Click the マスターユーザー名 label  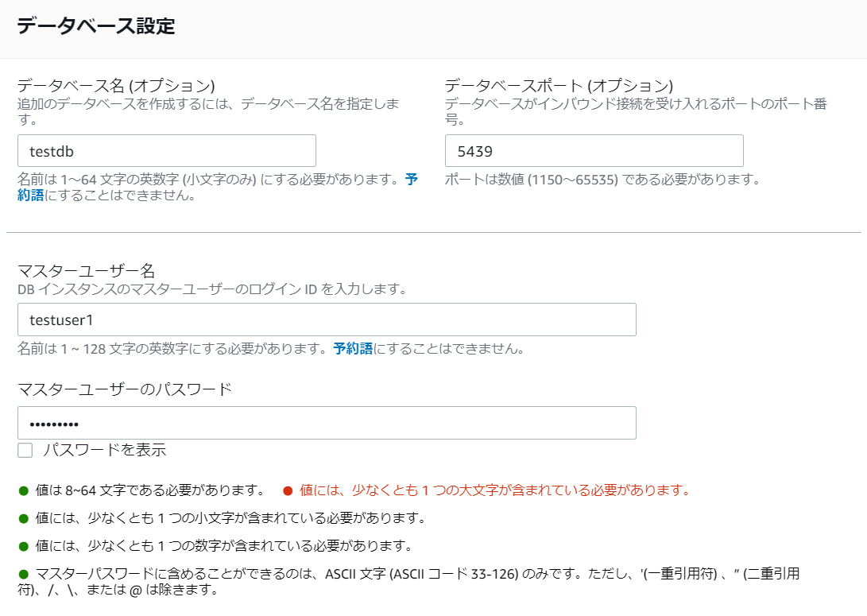[x=75, y=270]
